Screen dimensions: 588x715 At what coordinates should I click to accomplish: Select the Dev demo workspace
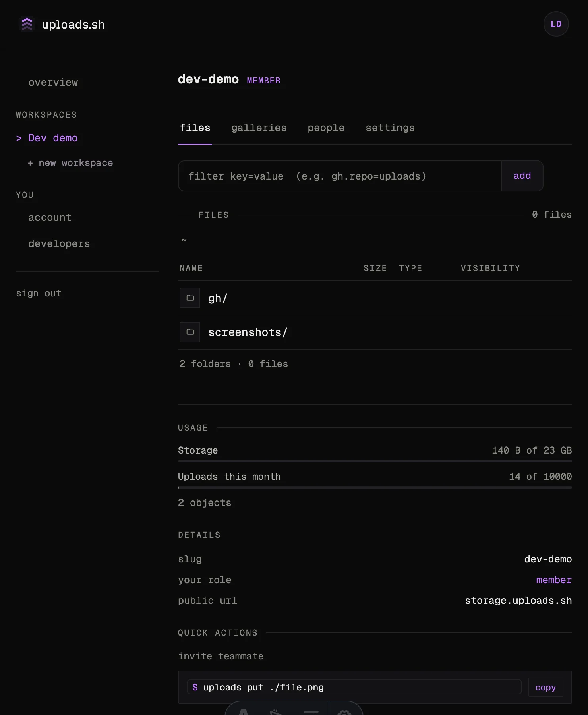tap(53, 138)
